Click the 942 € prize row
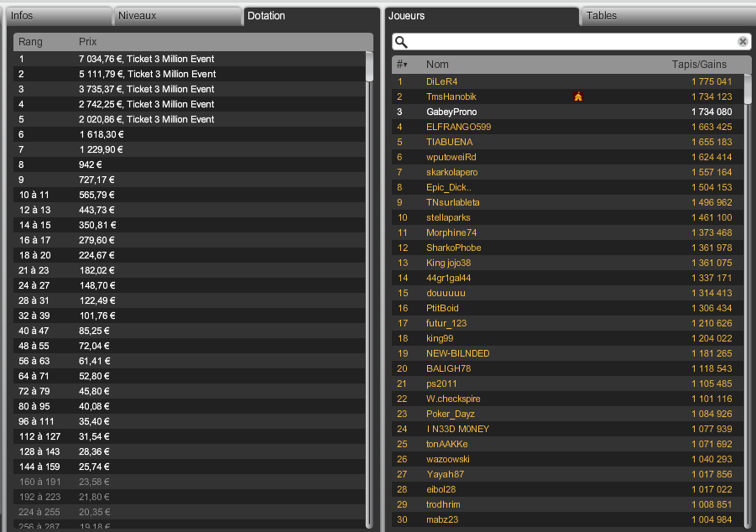Image resolution: width=756 pixels, height=532 pixels. point(190,165)
